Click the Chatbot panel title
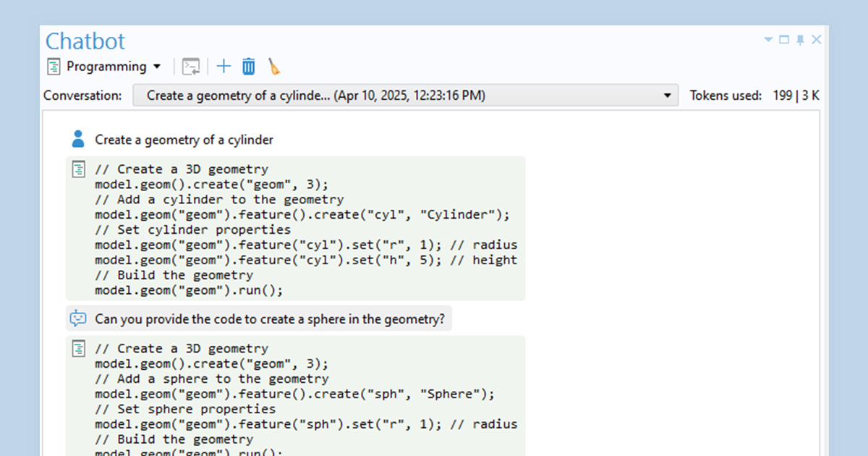868x456 pixels. coord(85,41)
